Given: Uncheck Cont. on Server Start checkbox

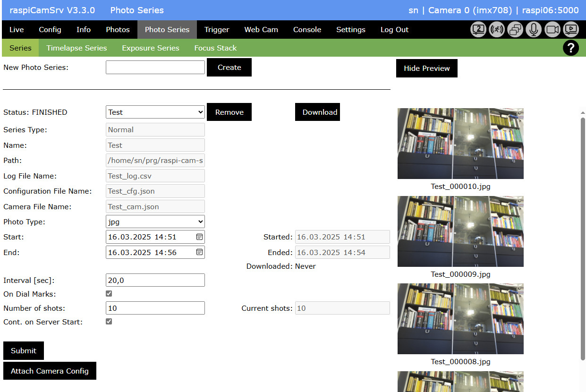Looking at the screenshot, I should coord(109,322).
